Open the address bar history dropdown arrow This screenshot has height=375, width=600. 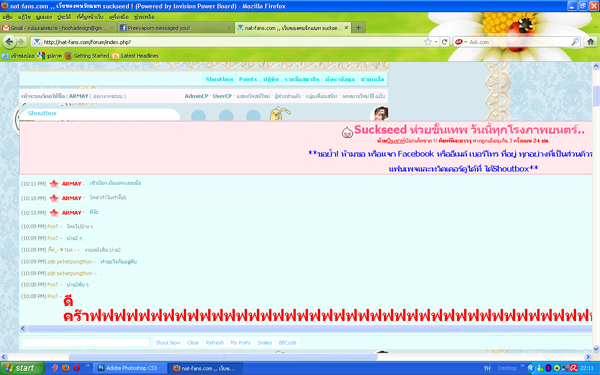pyautogui.click(x=436, y=42)
